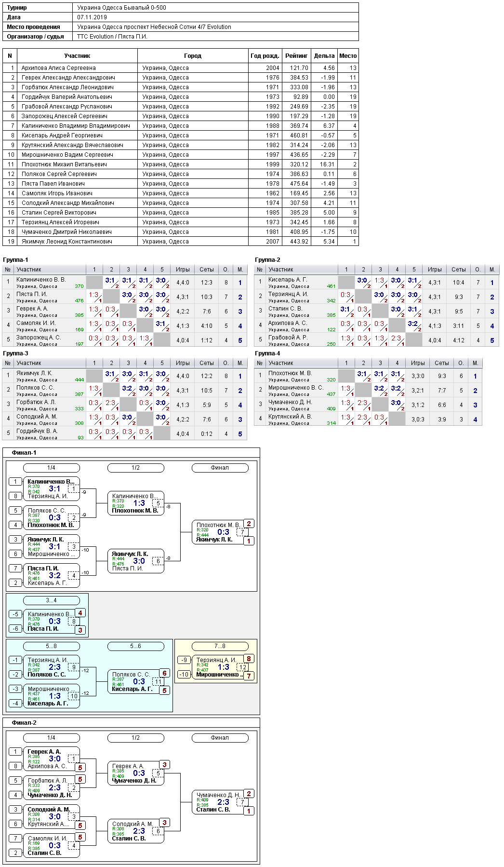This screenshot has height=867, width=504.
Task: Click seed number 8 box beside Терзиянц in Финал-1
Action: [15, 496]
